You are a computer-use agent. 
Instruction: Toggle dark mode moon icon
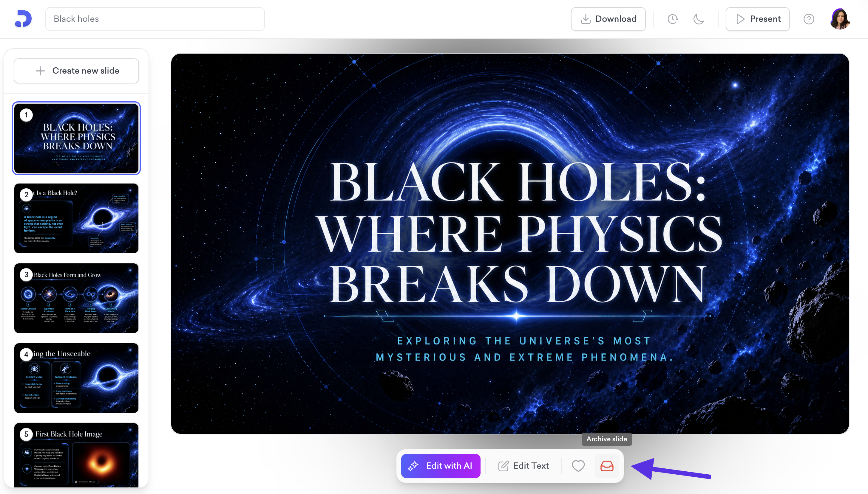pyautogui.click(x=699, y=19)
